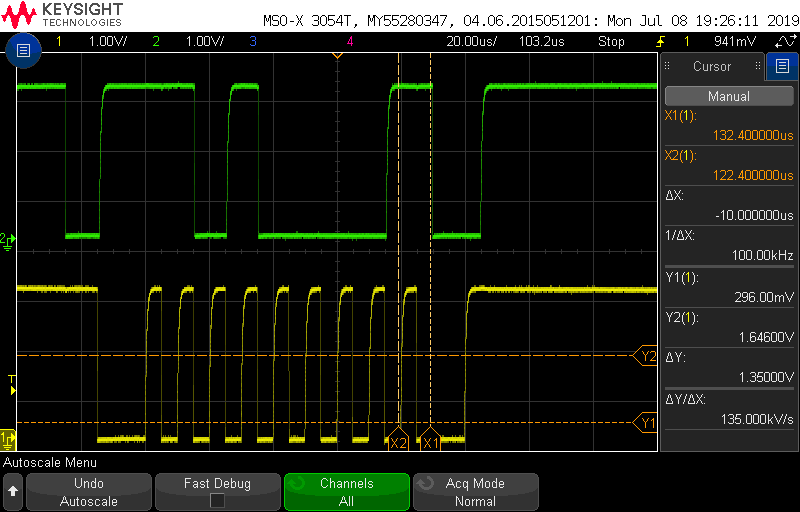Click the 941mV trigger level value
This screenshot has width=800, height=512.
pos(735,41)
